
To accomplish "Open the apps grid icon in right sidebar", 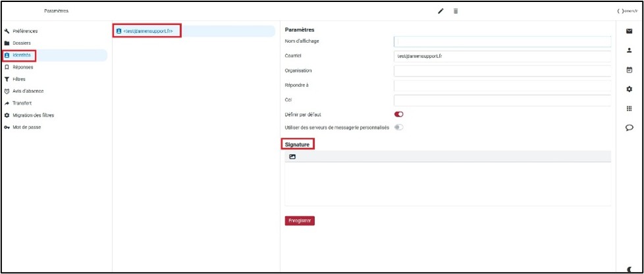I will click(x=629, y=109).
